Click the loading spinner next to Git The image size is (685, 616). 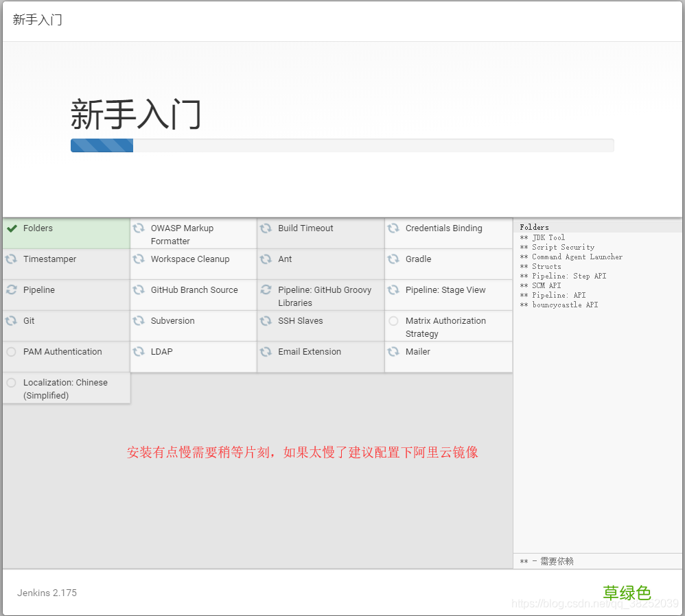(12, 320)
